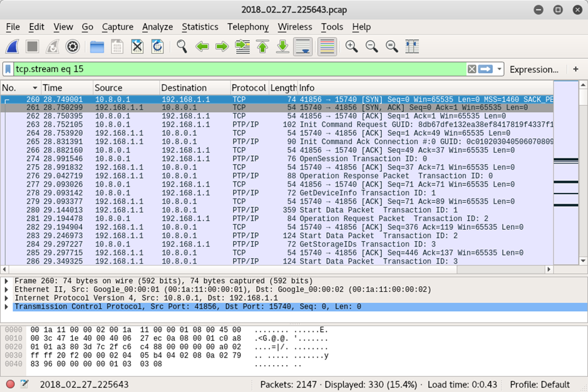This screenshot has height=392, width=588.
Task: Expand Transmission Control Protocol details
Action: (6, 307)
